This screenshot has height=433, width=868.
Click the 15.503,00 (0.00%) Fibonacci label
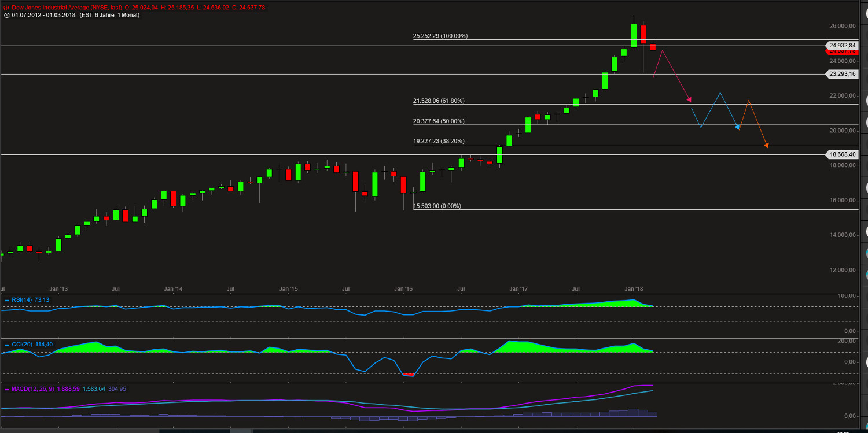(436, 206)
